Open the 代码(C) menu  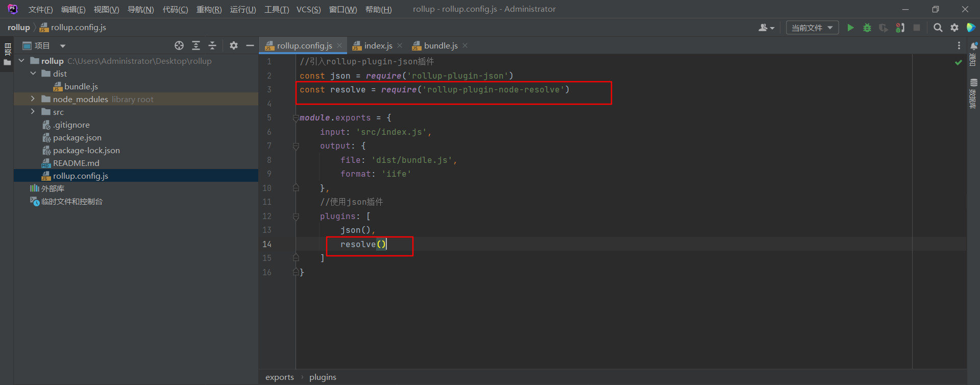(x=175, y=9)
